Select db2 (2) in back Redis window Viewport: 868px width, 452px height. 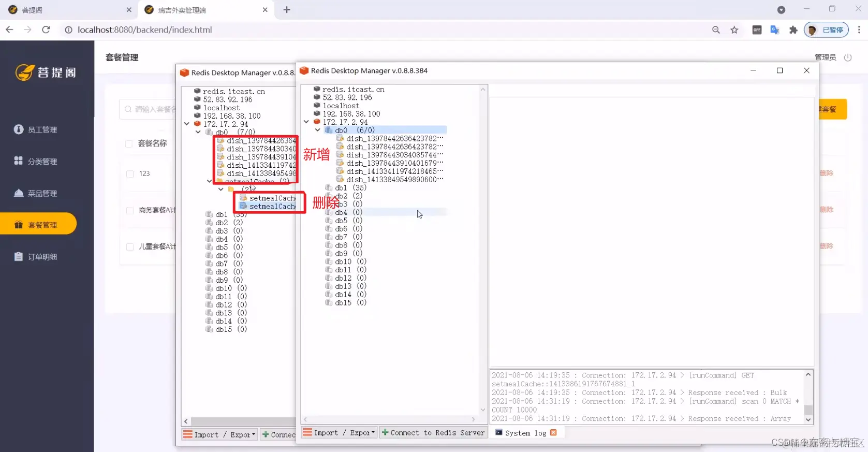229,223
